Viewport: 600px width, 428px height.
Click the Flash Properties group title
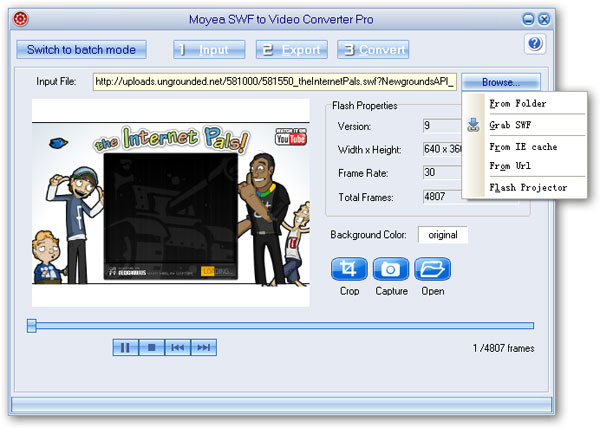(364, 106)
